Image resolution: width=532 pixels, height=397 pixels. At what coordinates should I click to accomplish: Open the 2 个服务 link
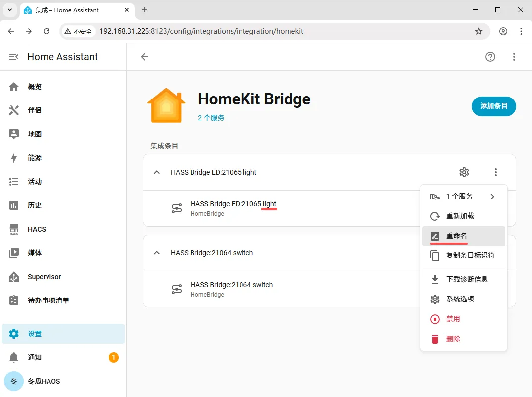[x=211, y=118]
